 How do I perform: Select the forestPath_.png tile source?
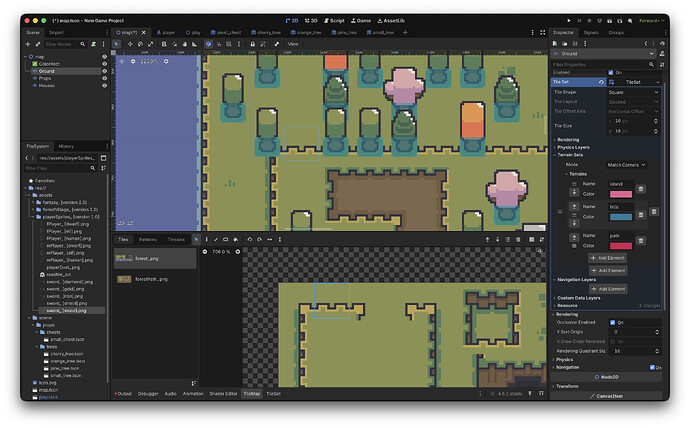(150, 279)
